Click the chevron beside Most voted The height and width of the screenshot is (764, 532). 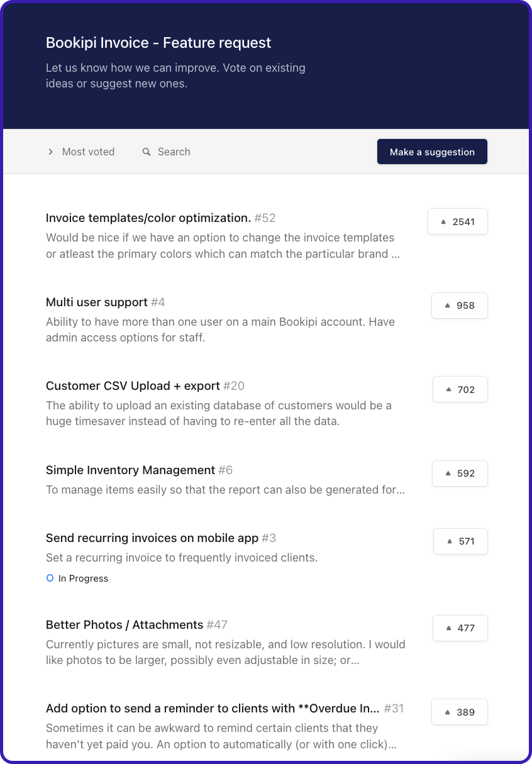point(50,152)
